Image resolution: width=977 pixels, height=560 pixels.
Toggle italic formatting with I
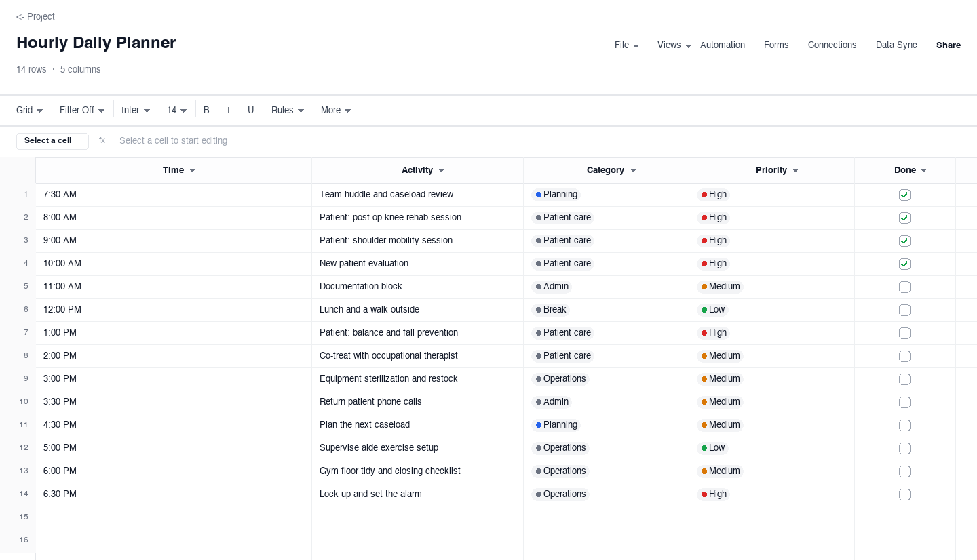point(229,110)
